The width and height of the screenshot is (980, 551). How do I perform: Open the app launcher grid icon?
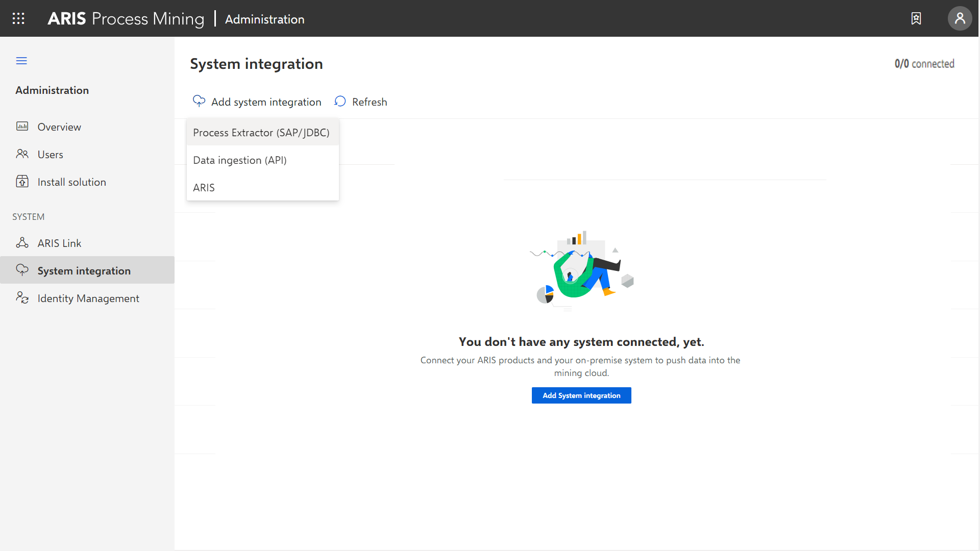(x=18, y=18)
